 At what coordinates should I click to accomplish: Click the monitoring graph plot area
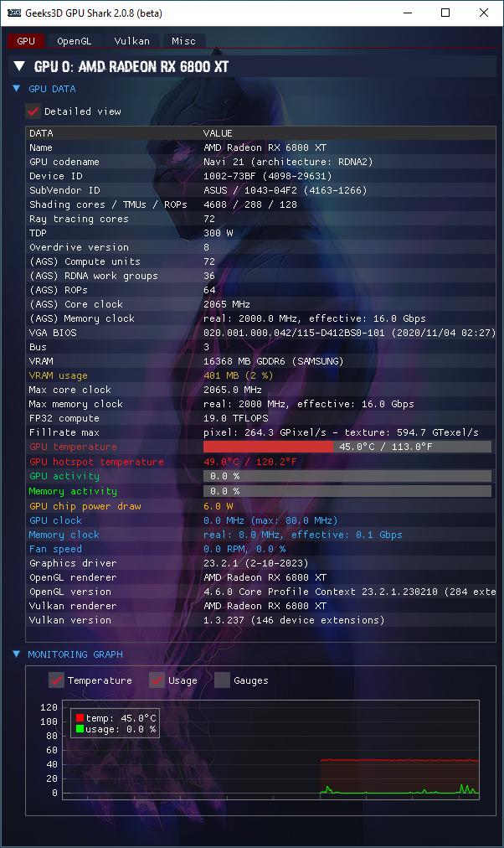pos(270,750)
